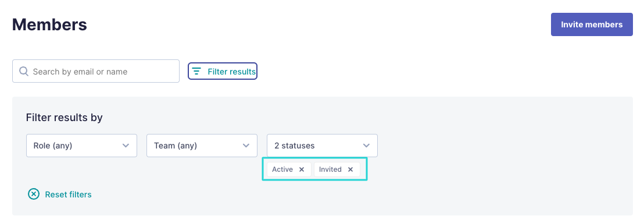Open the Team (any) dropdown

[202, 145]
